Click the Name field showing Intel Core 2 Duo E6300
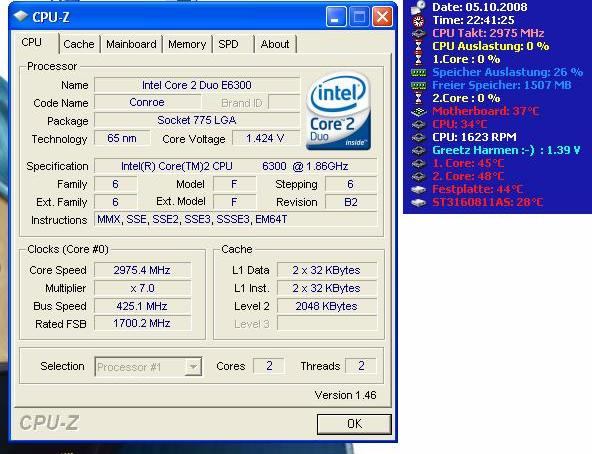Viewport: 592px width, 454px height. pyautogui.click(x=197, y=85)
